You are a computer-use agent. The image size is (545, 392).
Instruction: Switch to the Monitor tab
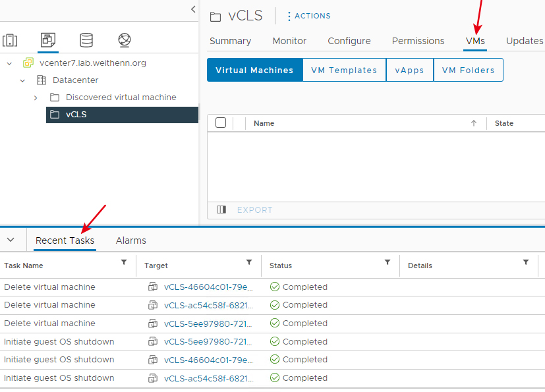(x=289, y=41)
